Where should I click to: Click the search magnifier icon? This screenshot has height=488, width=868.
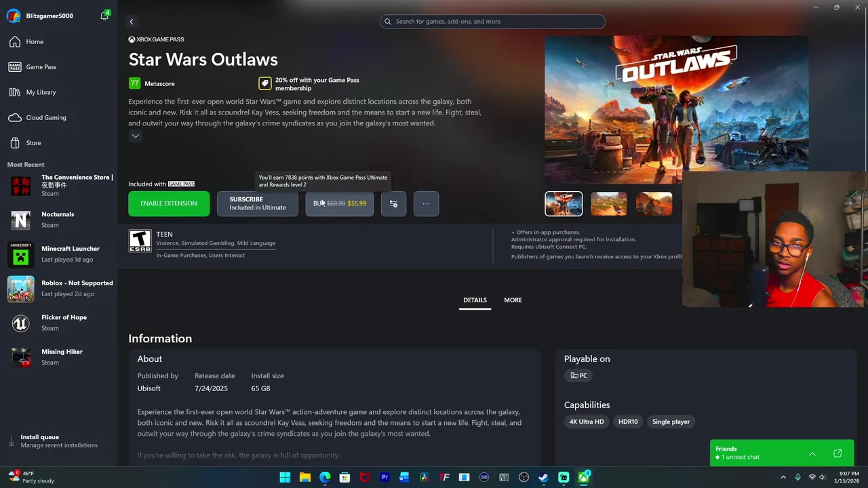388,22
